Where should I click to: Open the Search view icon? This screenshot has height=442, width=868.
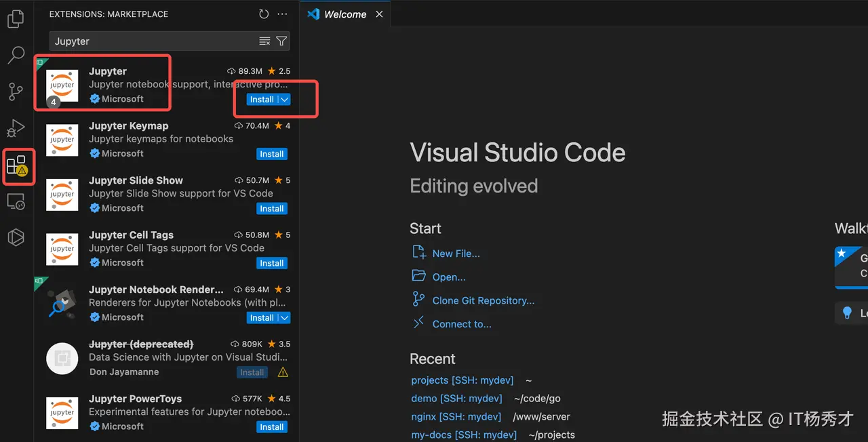coord(16,55)
